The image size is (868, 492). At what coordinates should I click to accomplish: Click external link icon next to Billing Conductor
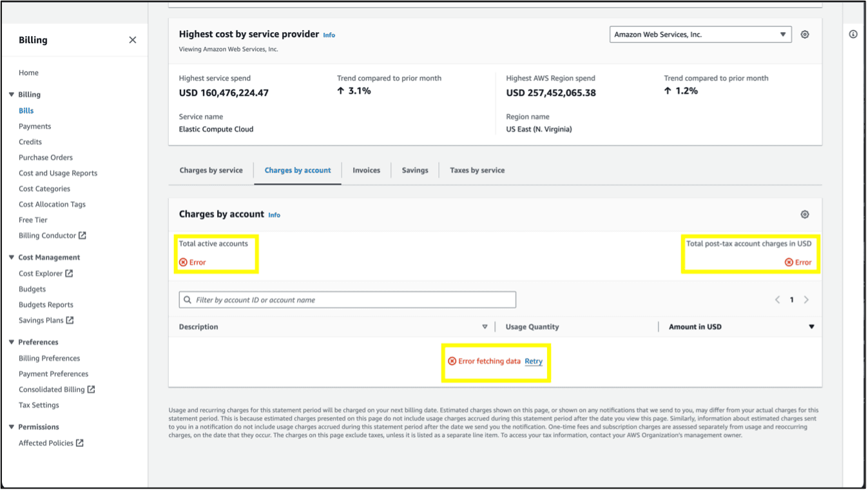82,235
